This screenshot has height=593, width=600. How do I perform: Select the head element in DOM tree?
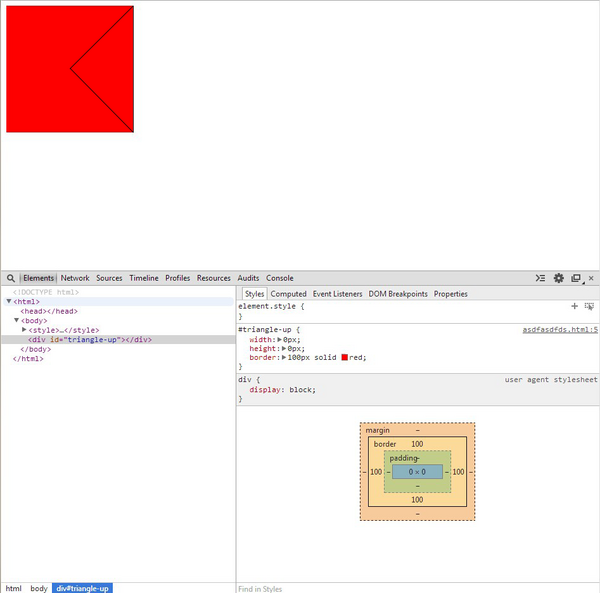[48, 311]
